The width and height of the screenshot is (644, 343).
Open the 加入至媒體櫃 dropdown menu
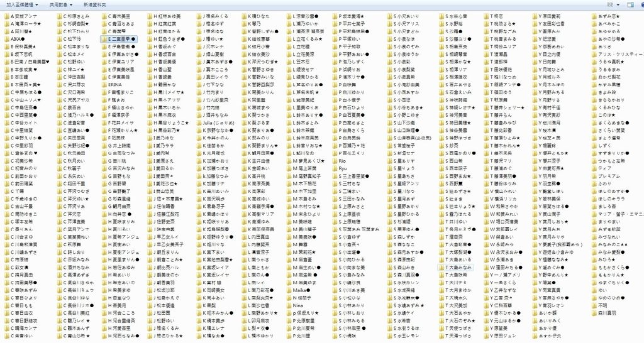22,5
